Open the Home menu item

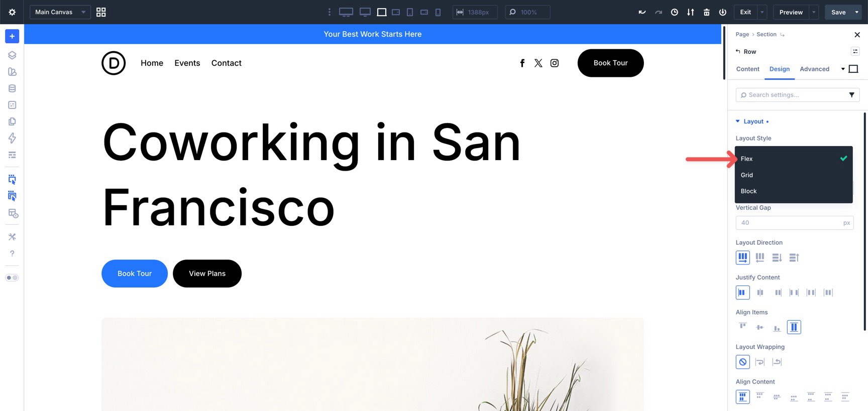pyautogui.click(x=152, y=63)
